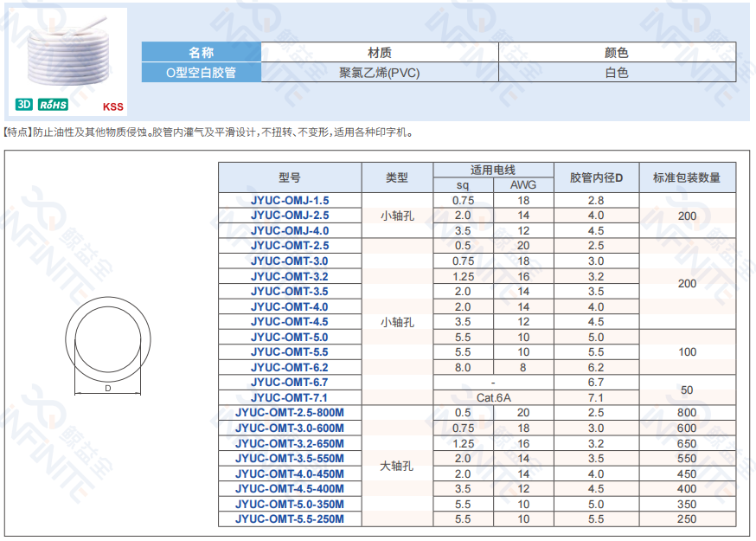This screenshot has height=541, width=756.
Task: Click the D dimension label in diagram
Action: (108, 388)
